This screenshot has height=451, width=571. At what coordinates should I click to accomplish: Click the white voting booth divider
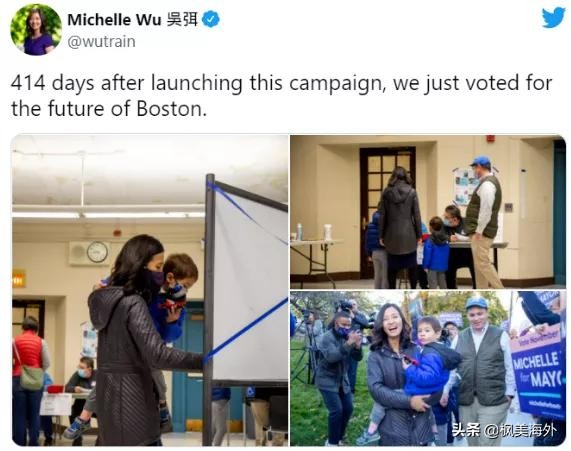point(250,282)
